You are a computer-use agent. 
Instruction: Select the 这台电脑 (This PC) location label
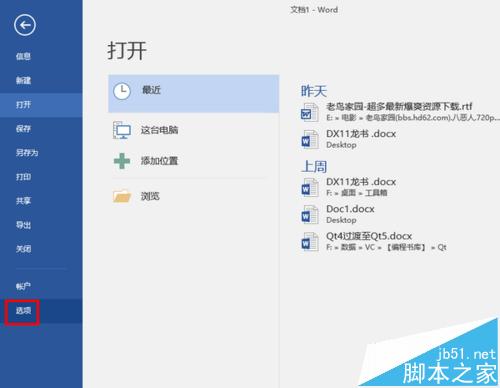[x=159, y=130]
